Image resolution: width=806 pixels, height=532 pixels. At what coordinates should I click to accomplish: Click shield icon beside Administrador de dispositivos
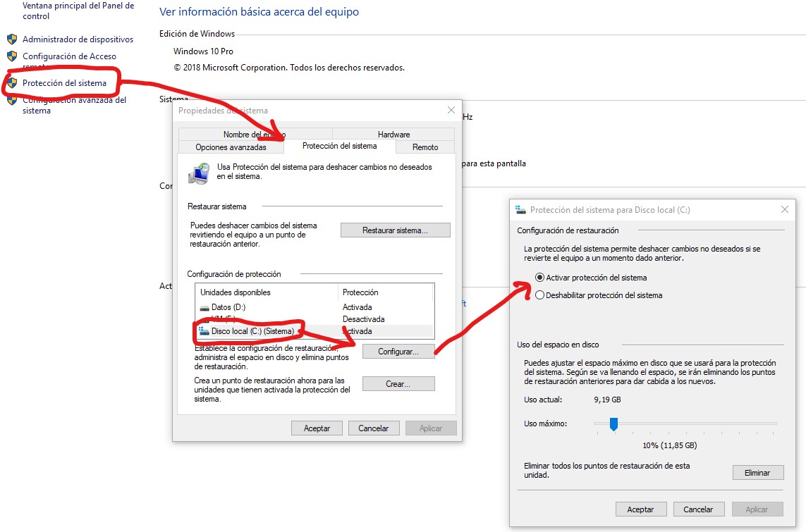coord(12,39)
